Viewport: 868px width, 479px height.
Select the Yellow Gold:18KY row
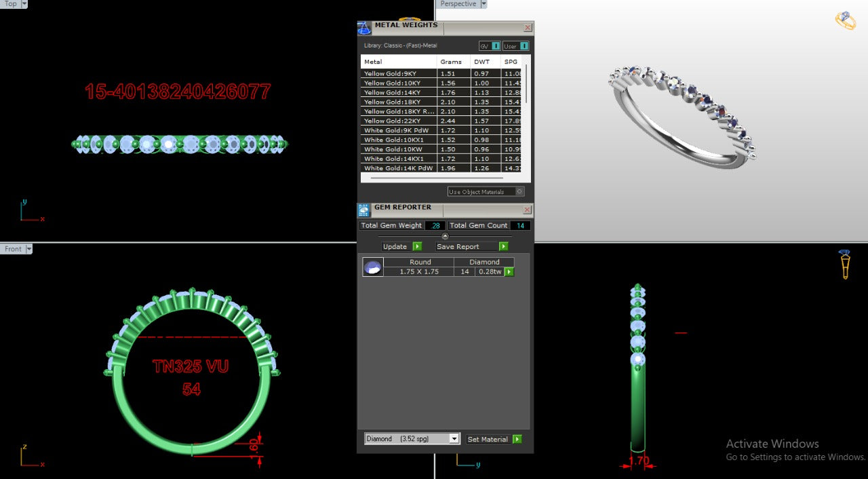click(441, 102)
